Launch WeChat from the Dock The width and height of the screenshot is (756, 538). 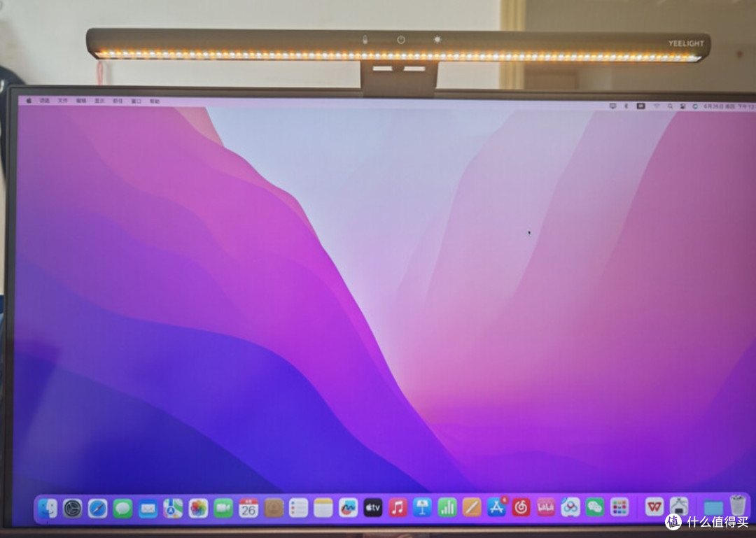click(595, 507)
